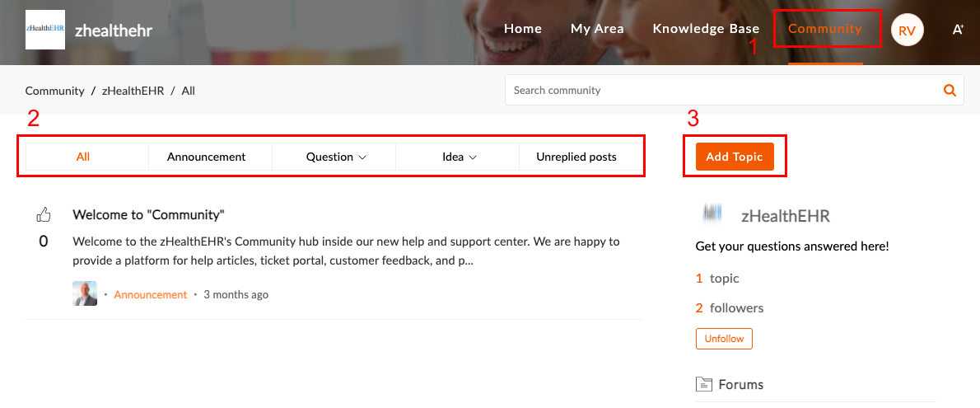Click the zHealthEHR logo in header

click(45, 30)
